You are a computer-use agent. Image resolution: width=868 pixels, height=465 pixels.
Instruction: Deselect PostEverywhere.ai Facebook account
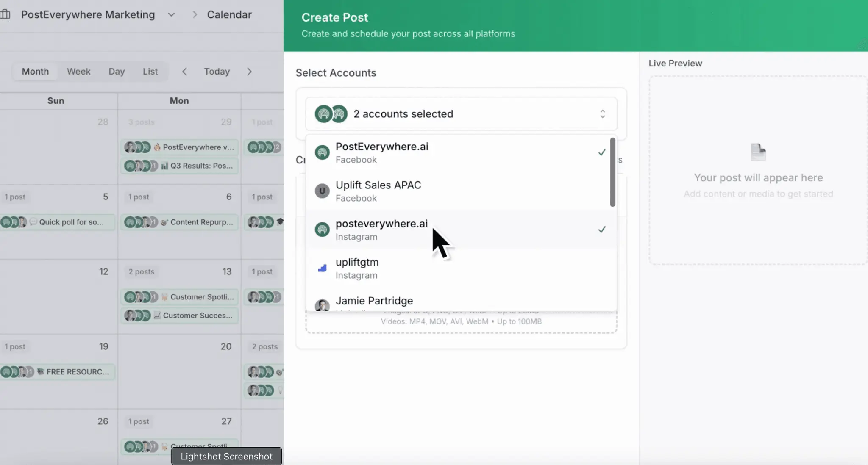458,152
